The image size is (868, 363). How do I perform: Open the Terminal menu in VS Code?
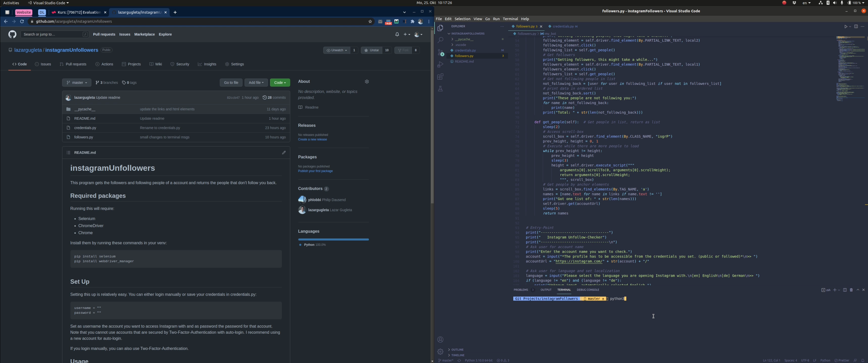click(510, 19)
